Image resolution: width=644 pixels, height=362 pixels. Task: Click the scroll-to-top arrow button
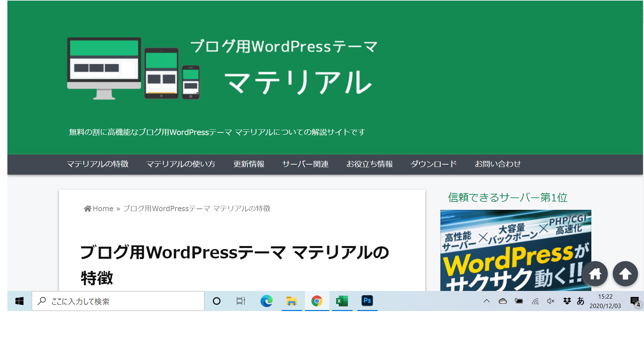pyautogui.click(x=625, y=274)
